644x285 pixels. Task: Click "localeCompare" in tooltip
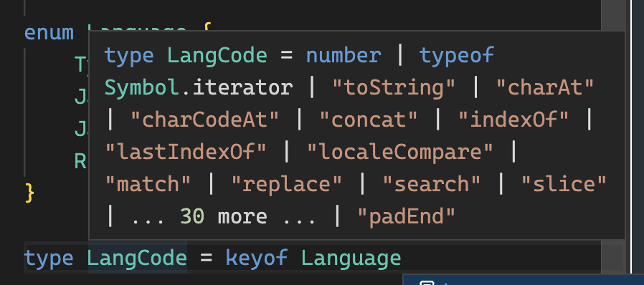tap(400, 153)
